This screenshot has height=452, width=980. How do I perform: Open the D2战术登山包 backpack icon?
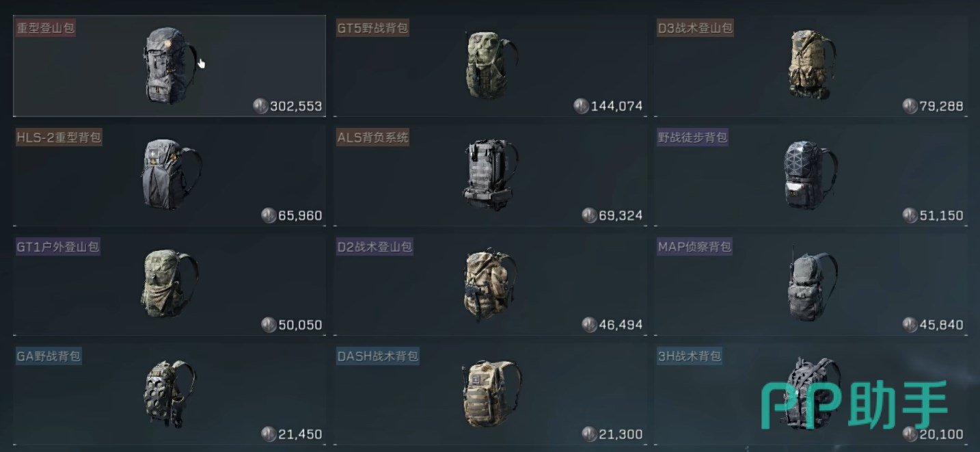(x=491, y=284)
